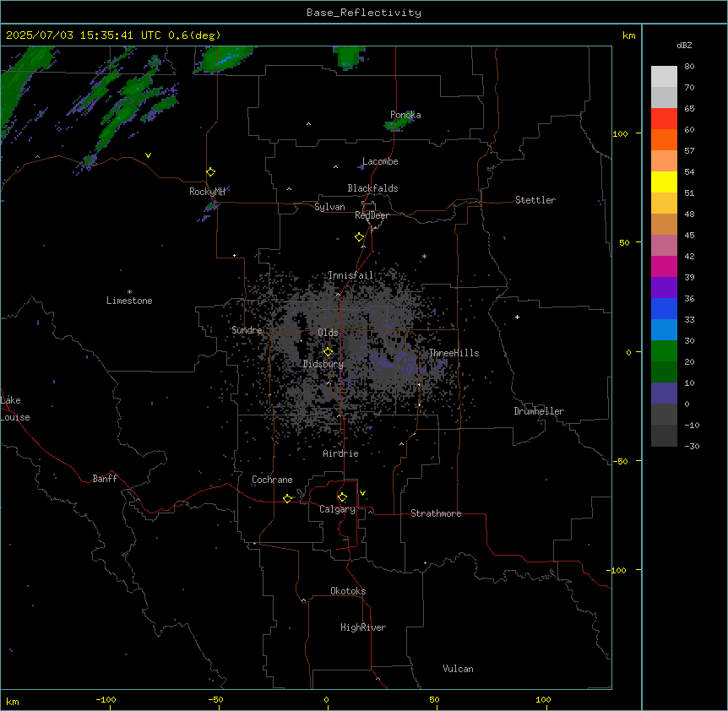Select the yellow diamond marker below Cochrane
The height and width of the screenshot is (711, 728).
click(287, 498)
